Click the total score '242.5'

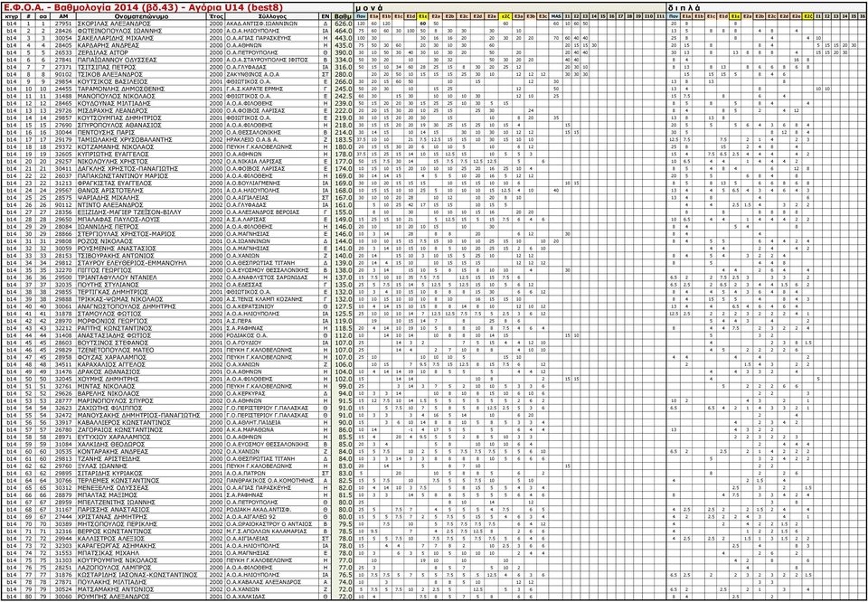pos(343,97)
